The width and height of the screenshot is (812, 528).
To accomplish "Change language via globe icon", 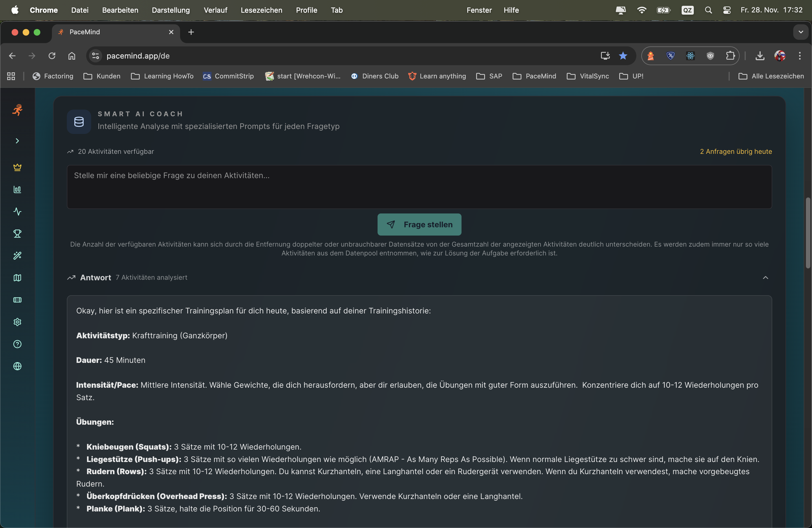I will 17,366.
